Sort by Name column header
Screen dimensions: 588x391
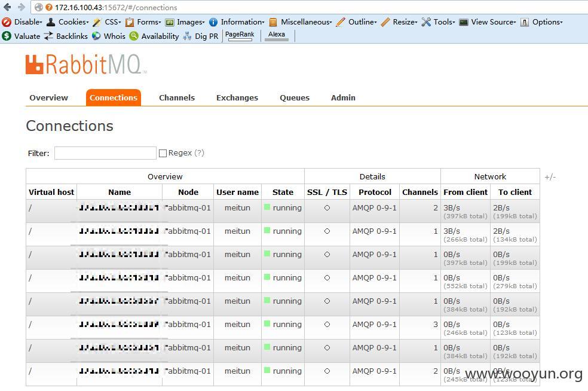(120, 192)
